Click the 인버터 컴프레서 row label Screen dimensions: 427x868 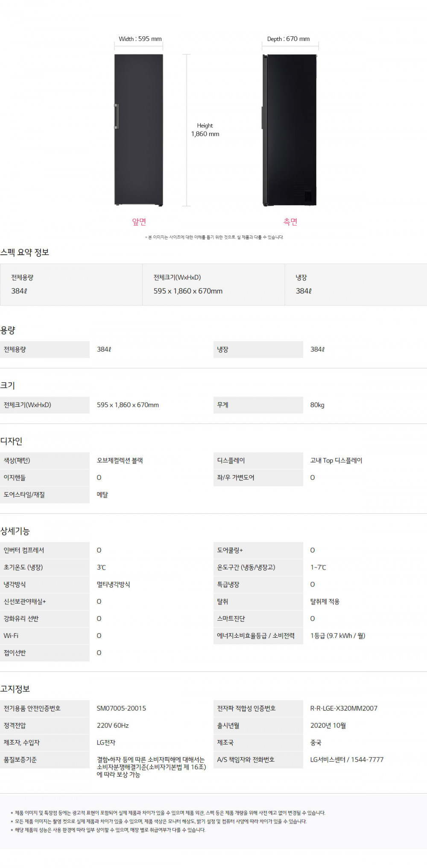(24, 550)
